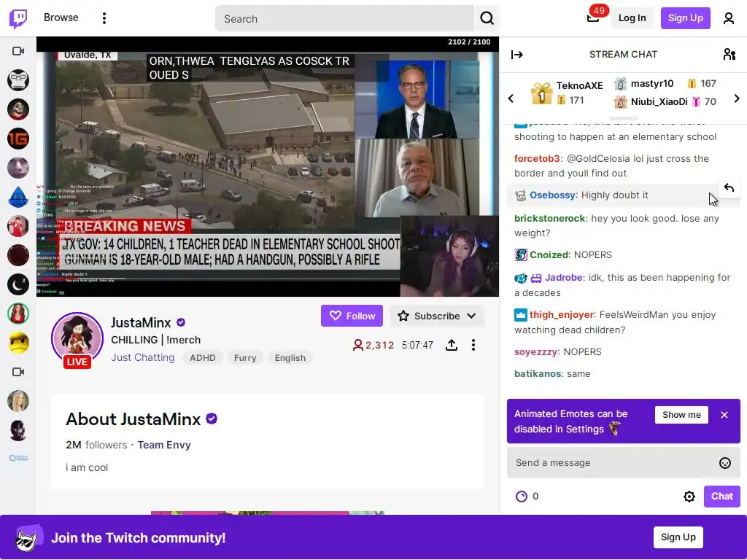
Task: Open the Subscribe dropdown
Action: (437, 316)
